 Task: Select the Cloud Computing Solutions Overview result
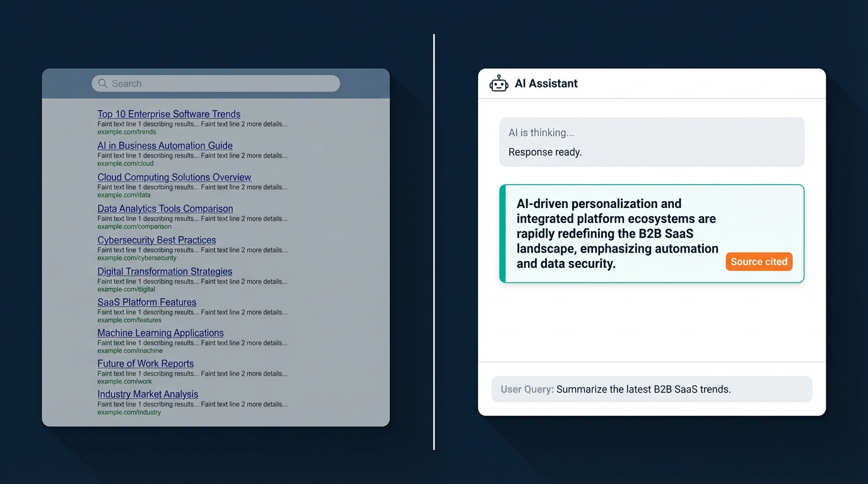[x=174, y=177]
